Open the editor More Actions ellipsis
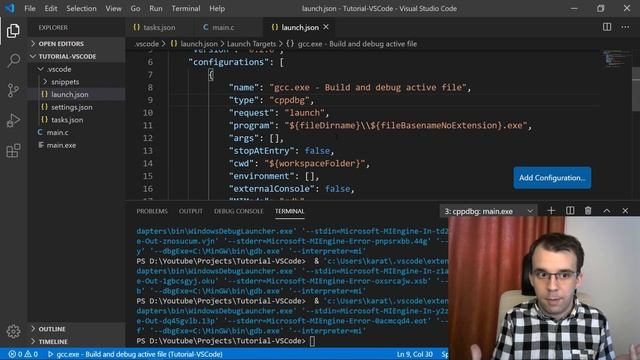 pyautogui.click(x=625, y=27)
